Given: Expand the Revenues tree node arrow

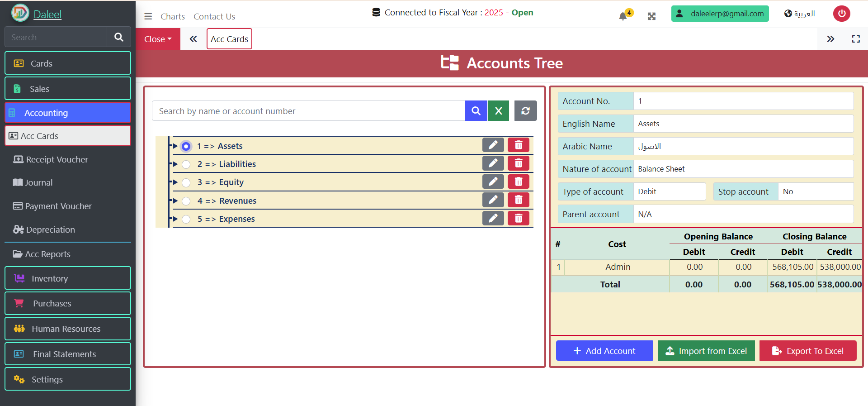Looking at the screenshot, I should tap(175, 201).
